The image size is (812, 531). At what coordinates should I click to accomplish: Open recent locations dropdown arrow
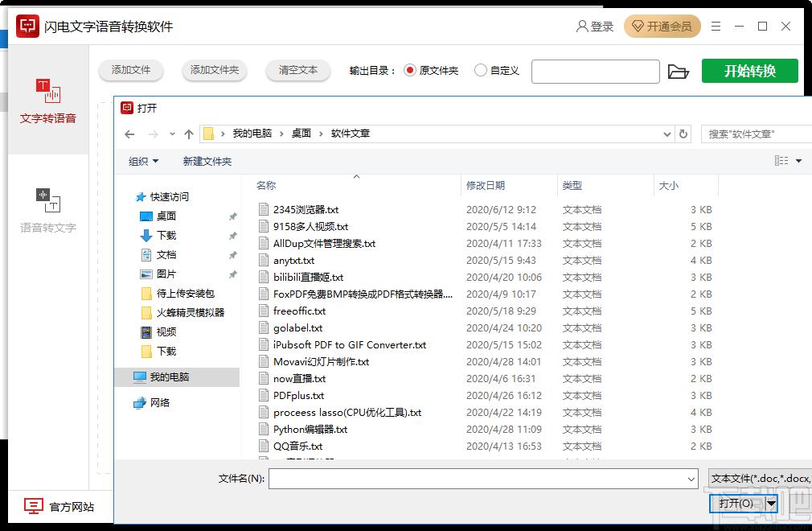point(172,134)
